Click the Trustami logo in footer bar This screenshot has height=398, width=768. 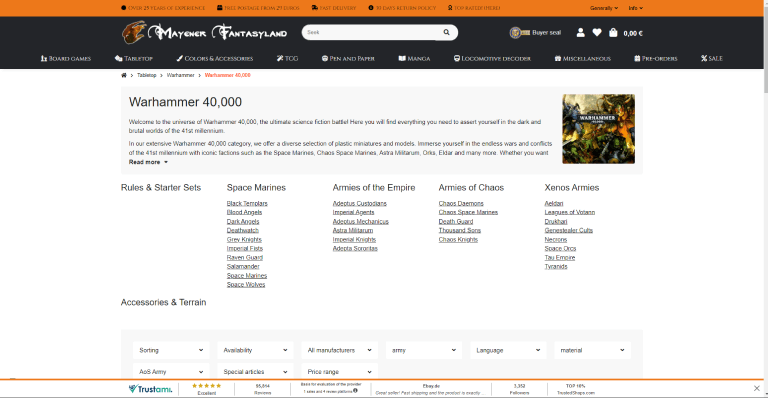click(150, 389)
